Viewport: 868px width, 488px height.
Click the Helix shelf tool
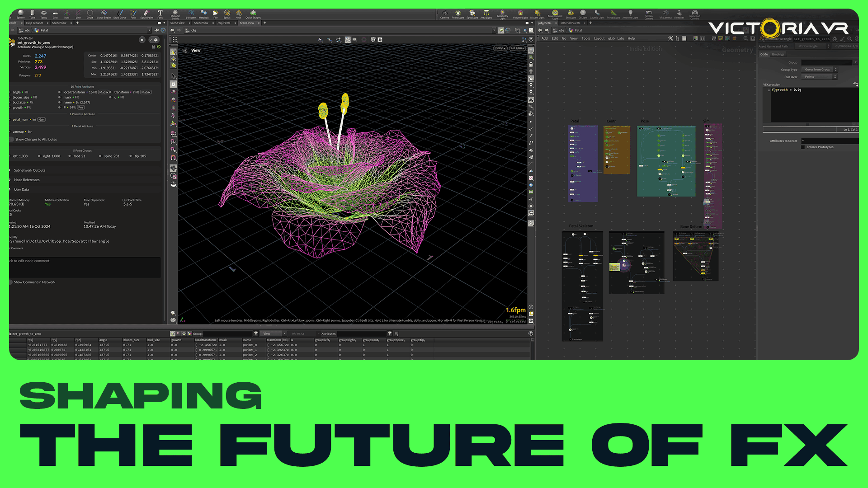coord(238,14)
